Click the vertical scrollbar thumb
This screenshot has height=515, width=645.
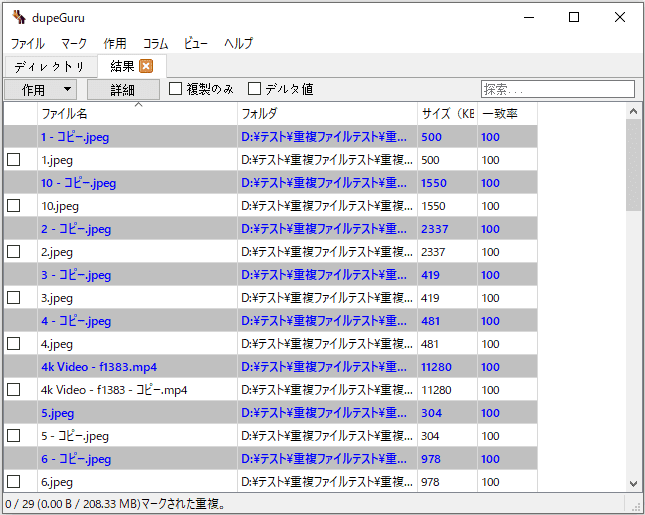(x=633, y=165)
